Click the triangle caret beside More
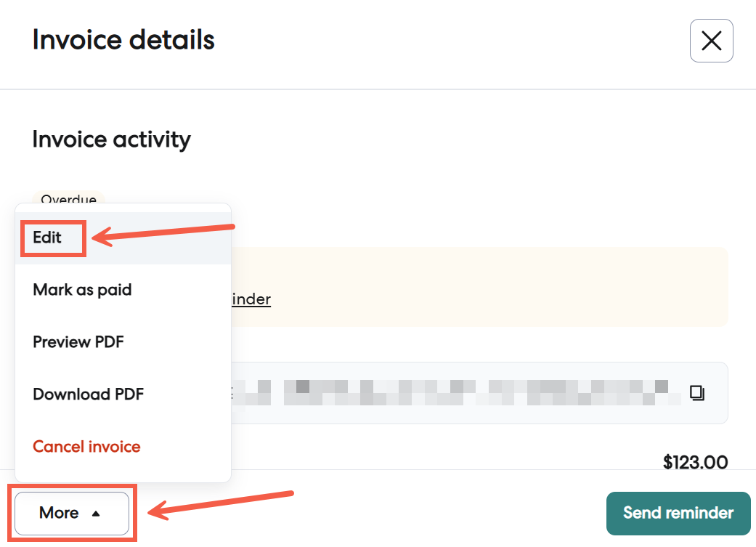Screen dimensions: 756x547 pyautogui.click(x=96, y=514)
